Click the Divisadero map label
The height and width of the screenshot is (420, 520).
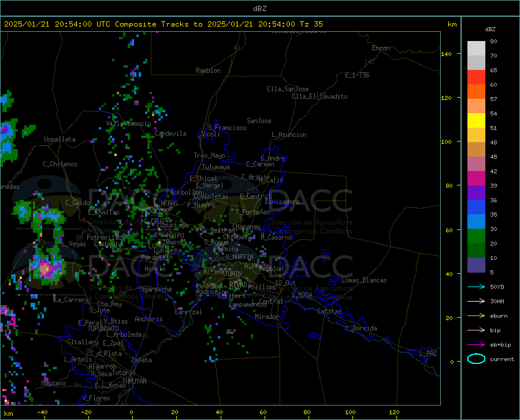282,202
